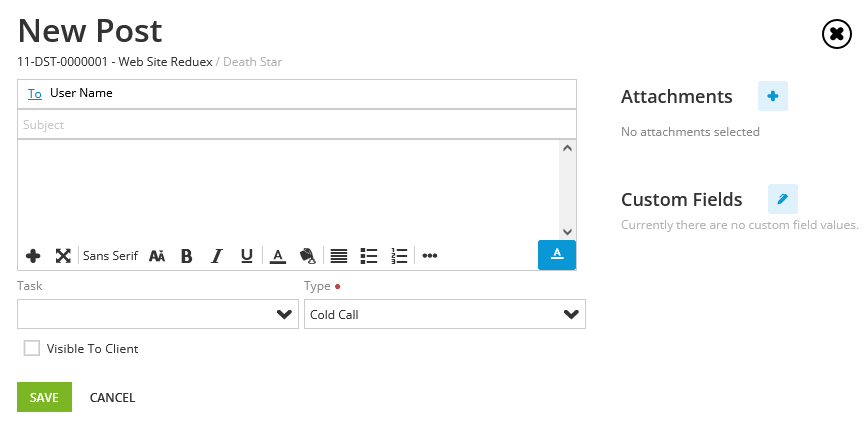Screen dimensions: 865x434
Task: Open the Type dropdown showing Cold Call
Action: click(445, 314)
